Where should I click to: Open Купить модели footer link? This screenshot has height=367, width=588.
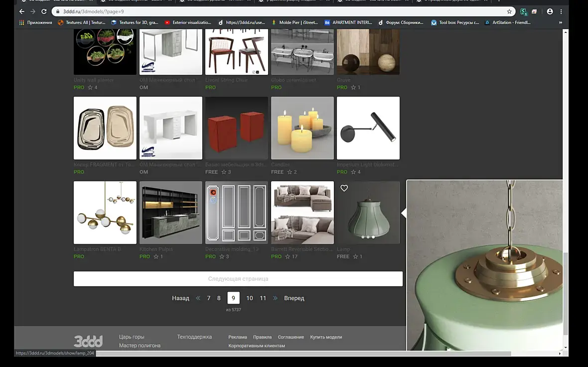coord(326,337)
